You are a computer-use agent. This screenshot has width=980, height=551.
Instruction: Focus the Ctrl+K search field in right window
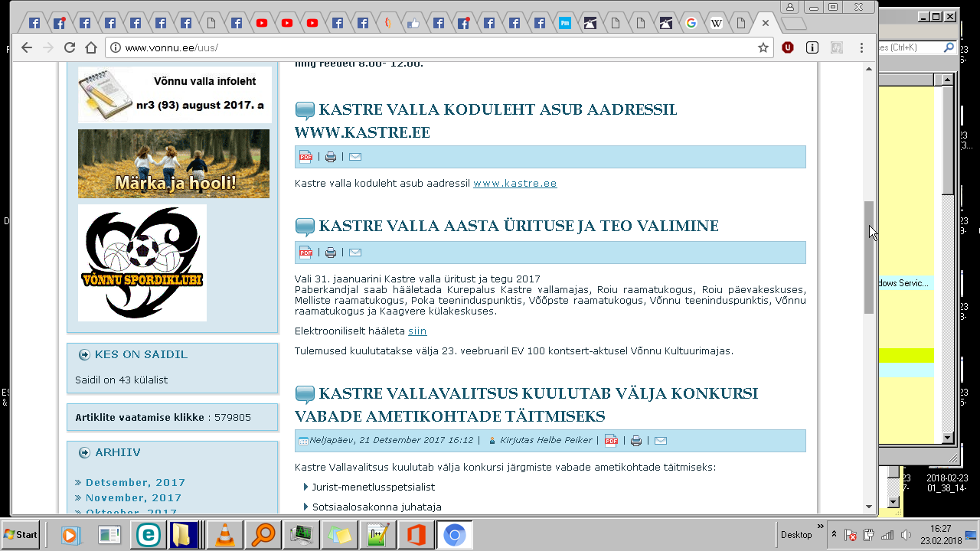(x=910, y=47)
